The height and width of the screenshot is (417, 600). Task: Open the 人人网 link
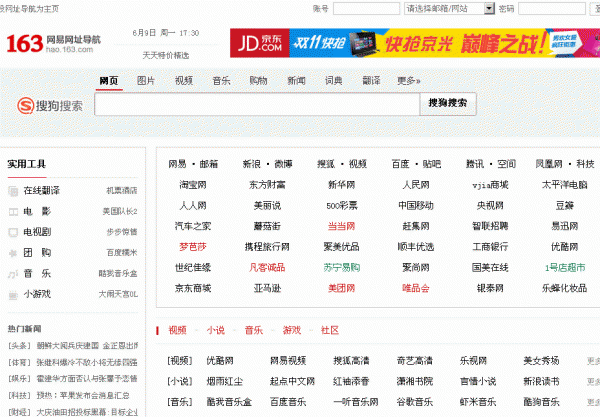[193, 206]
